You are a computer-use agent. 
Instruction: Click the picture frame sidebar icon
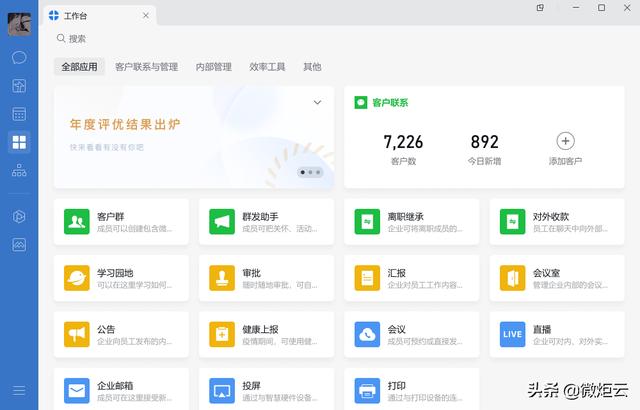coord(19,244)
